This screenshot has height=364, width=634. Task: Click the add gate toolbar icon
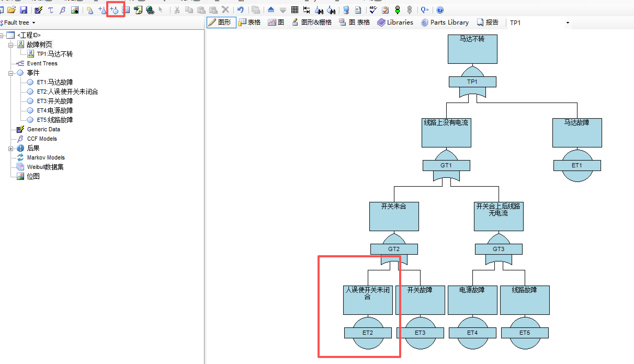coord(102,10)
